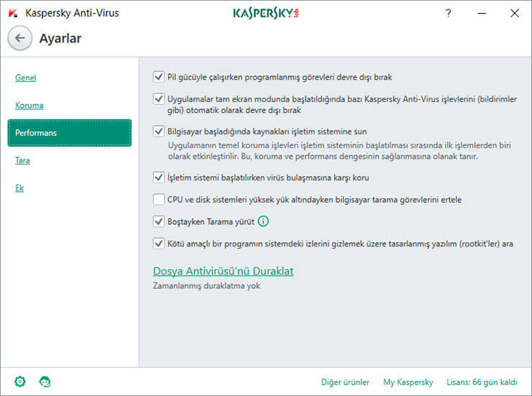Click 'Lisans: 66 gün kaldı' link

[482, 382]
